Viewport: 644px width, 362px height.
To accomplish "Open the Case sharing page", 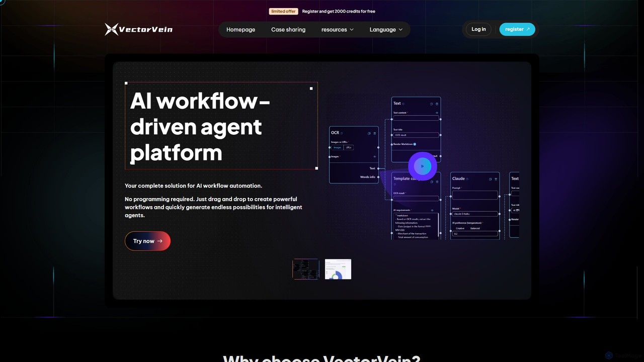I will pos(288,30).
